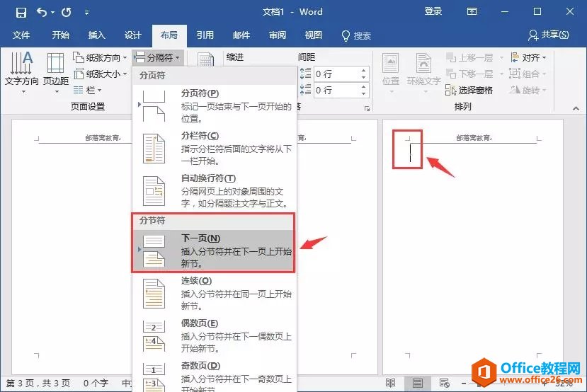Open the Undo history dropdown arrow
Image resolution: width=587 pixels, height=392 pixels.
52,13
